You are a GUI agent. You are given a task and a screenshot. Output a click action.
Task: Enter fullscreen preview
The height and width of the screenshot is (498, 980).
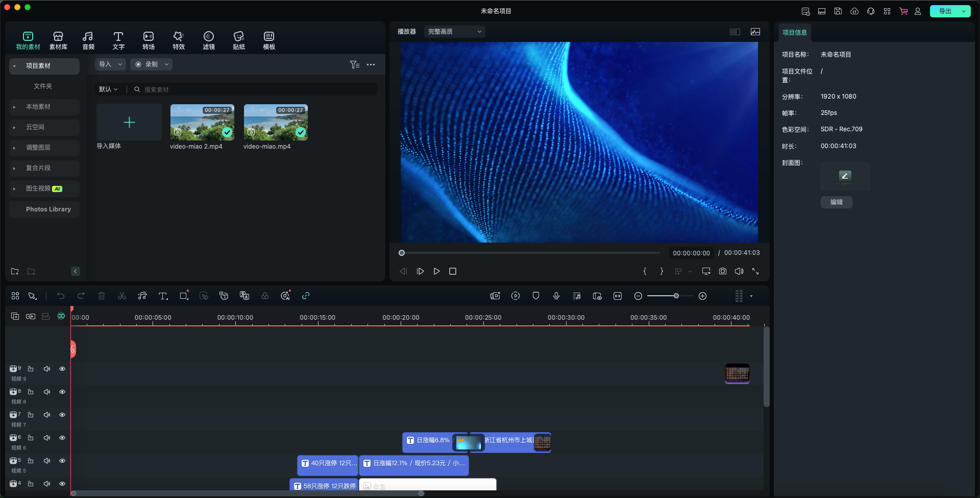pyautogui.click(x=755, y=271)
